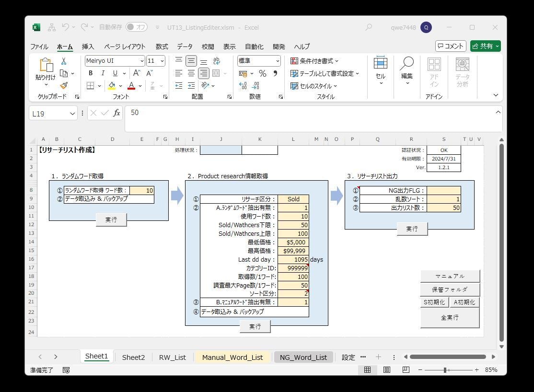The width and height of the screenshot is (534, 392).
Task: Click the Decrease Font Size icon
Action: pyautogui.click(x=150, y=73)
